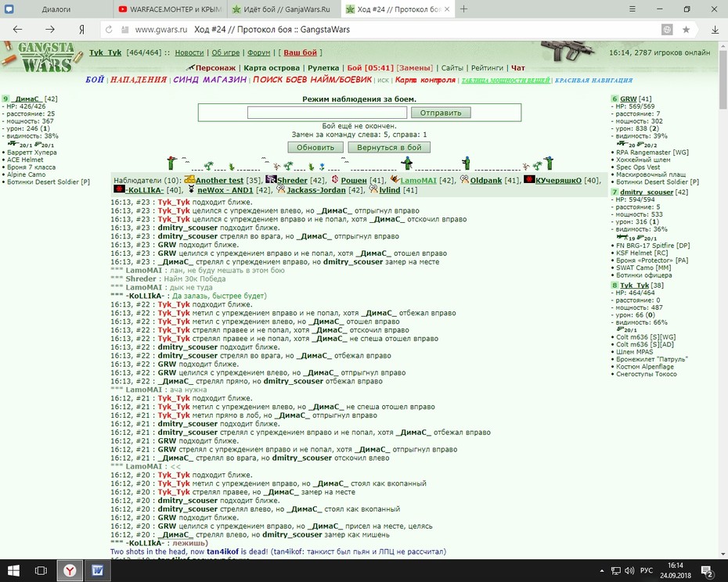Screen dimensions: 728x582
Task: Open the notification center icon
Action: pyautogui.click(x=707, y=572)
